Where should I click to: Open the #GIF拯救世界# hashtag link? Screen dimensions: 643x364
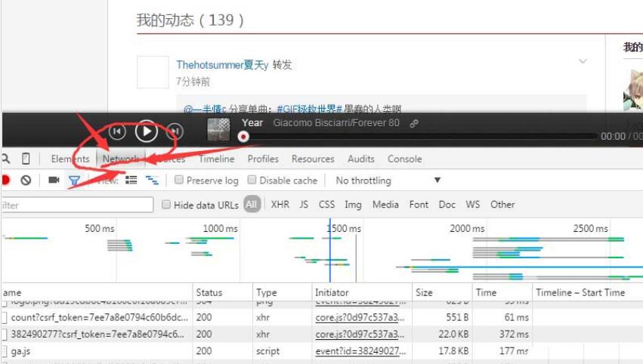tap(309, 109)
